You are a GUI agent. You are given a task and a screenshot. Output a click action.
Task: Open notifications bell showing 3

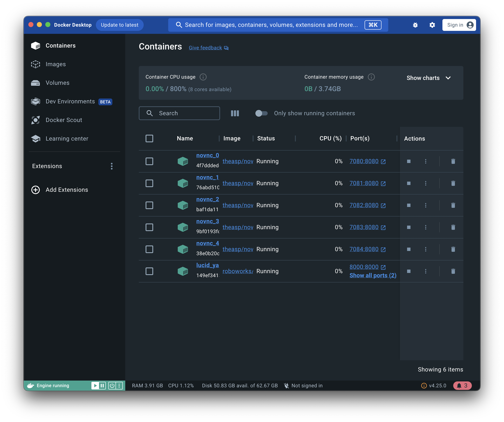point(462,386)
